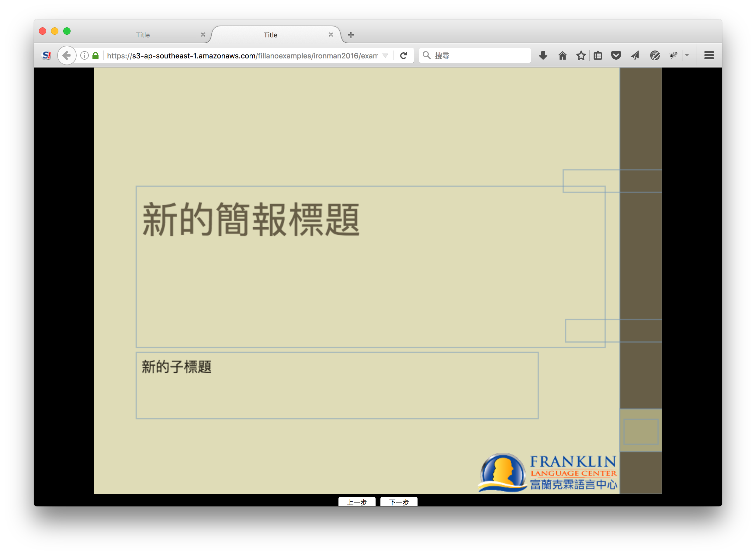Click the red close window button
Viewport: 756px width, 555px height.
pyautogui.click(x=43, y=31)
